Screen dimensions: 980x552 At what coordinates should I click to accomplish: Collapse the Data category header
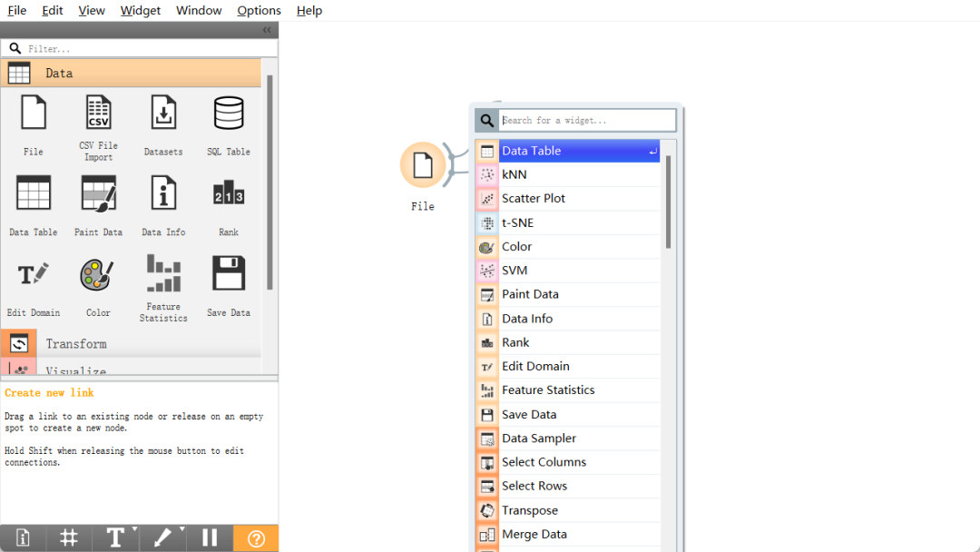pyautogui.click(x=131, y=74)
